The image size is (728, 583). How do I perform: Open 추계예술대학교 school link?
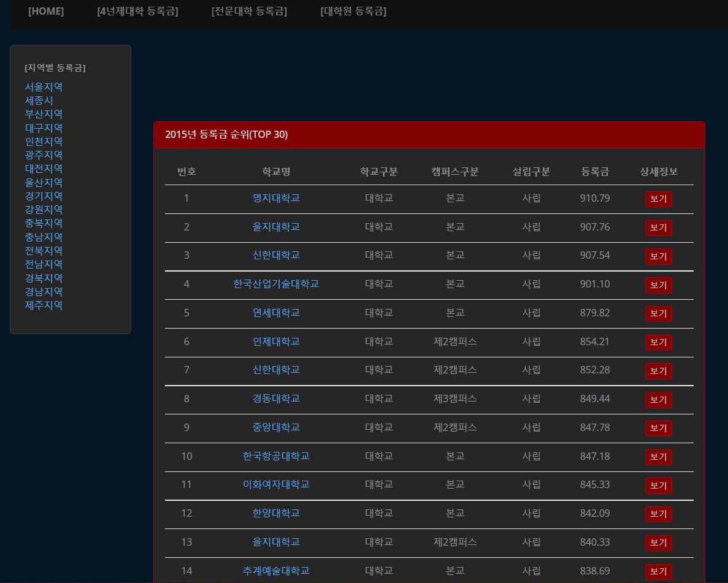coord(276,571)
